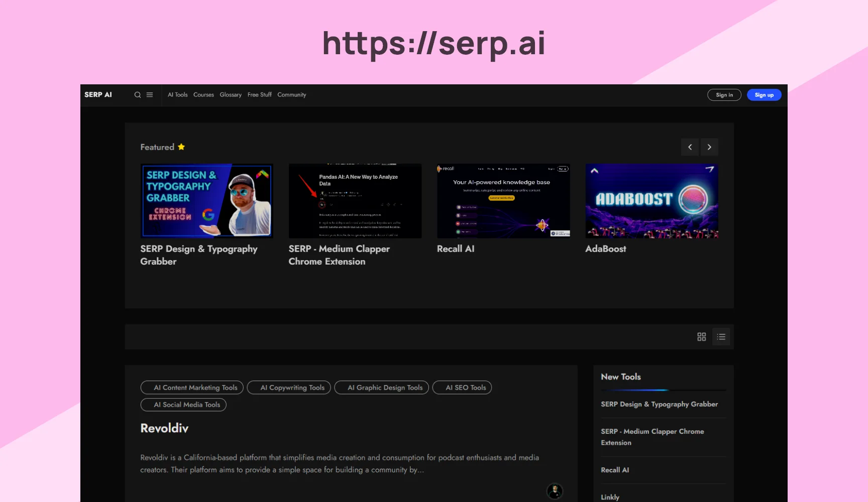Open the hamburger menu icon

pos(150,95)
